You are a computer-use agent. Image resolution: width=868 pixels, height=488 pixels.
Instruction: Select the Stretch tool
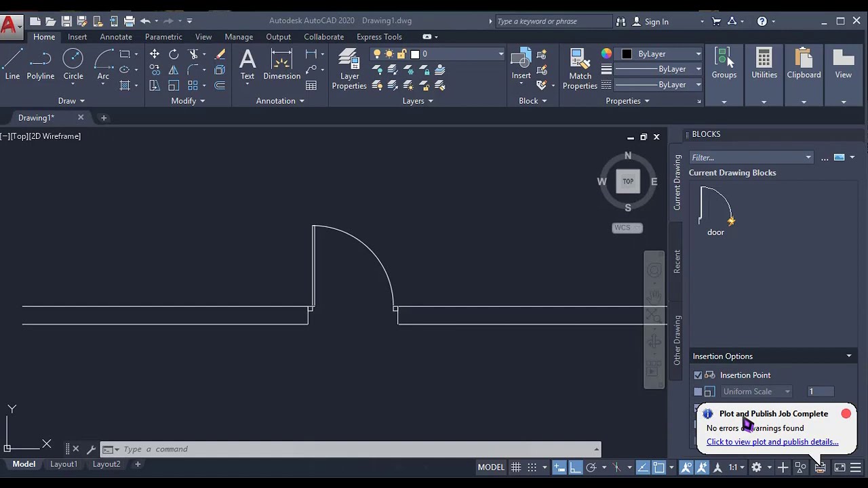tap(155, 85)
